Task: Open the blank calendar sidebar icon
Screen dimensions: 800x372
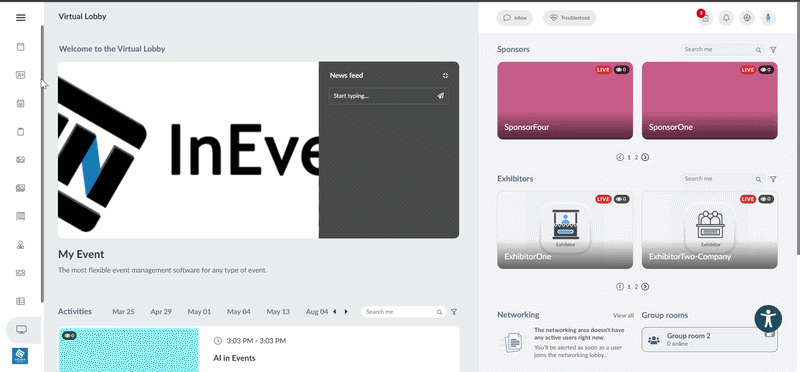Action: point(20,47)
